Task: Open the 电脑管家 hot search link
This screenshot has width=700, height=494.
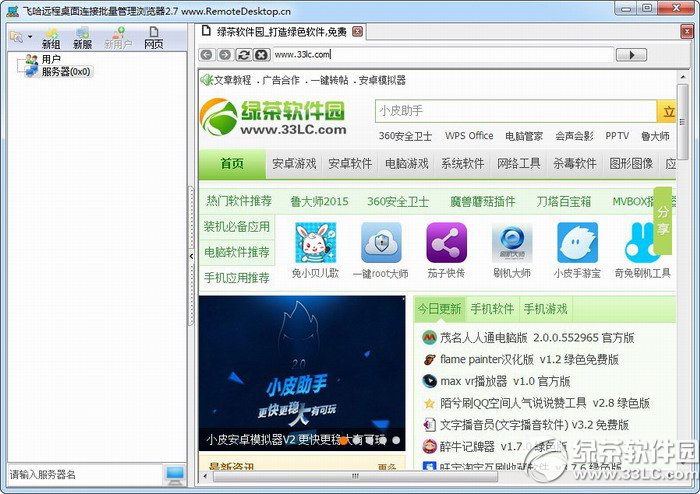Action: point(524,136)
